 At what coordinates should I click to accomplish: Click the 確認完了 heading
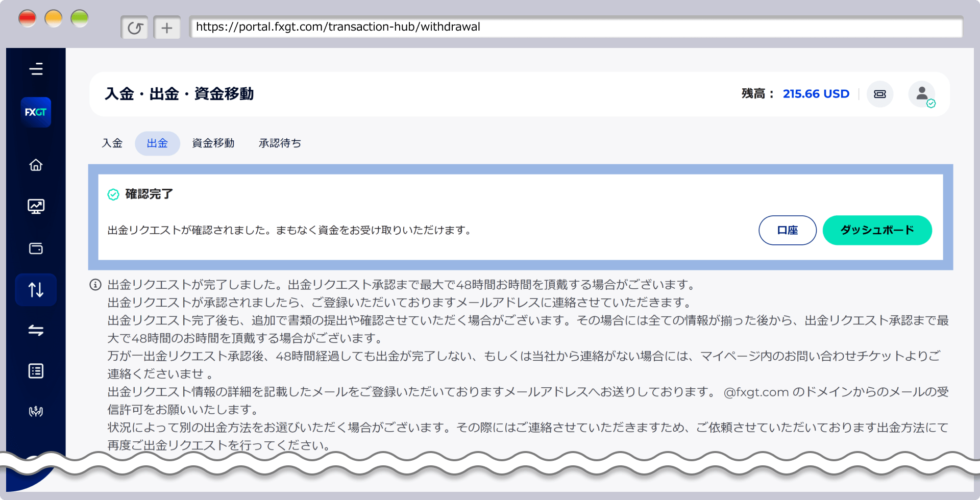pos(149,194)
